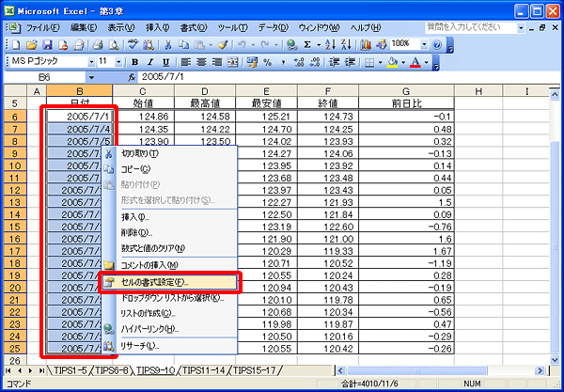Run the Spelling check icon
The height and width of the screenshot is (392, 564).
tap(133, 44)
